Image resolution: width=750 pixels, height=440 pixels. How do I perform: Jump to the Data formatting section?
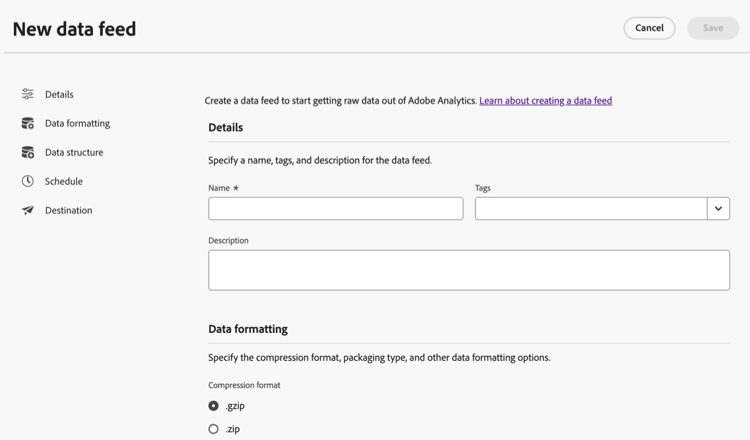click(x=77, y=123)
